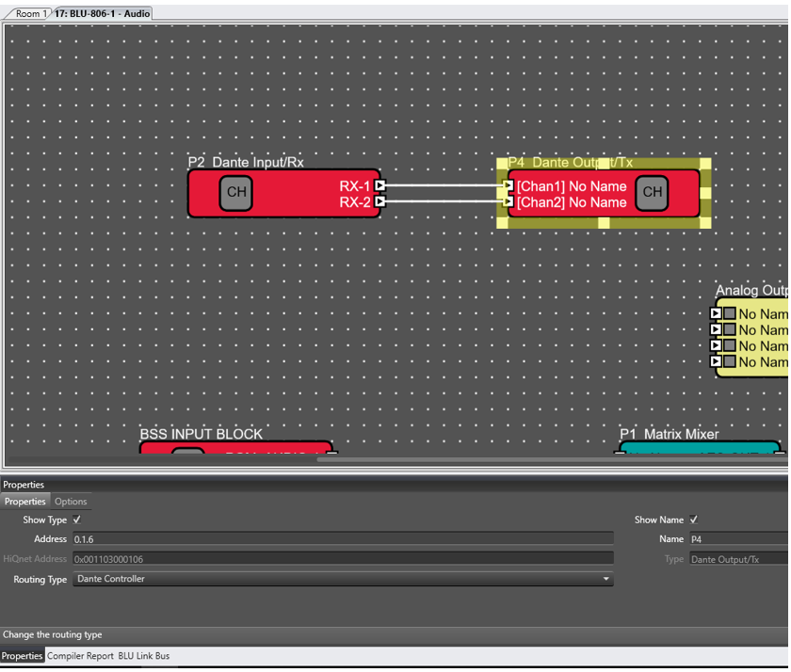Click the Address field showing 0.1.6
The image size is (791, 672).
coord(282,538)
